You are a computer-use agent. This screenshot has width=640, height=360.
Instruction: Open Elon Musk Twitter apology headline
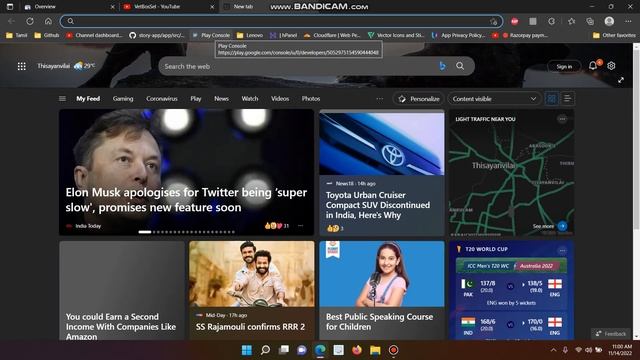point(186,200)
